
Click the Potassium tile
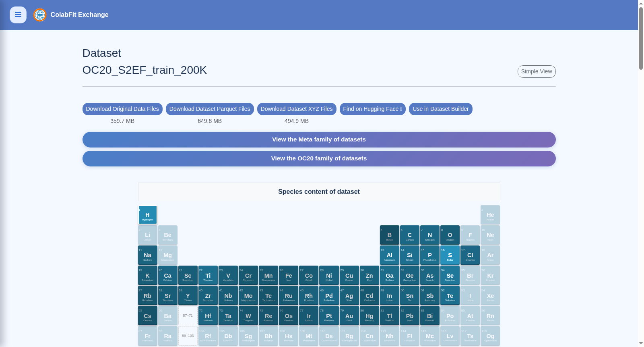pos(148,275)
